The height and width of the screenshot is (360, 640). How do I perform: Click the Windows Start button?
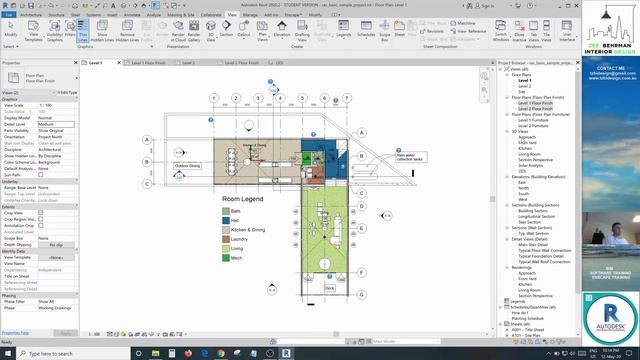click(8, 353)
